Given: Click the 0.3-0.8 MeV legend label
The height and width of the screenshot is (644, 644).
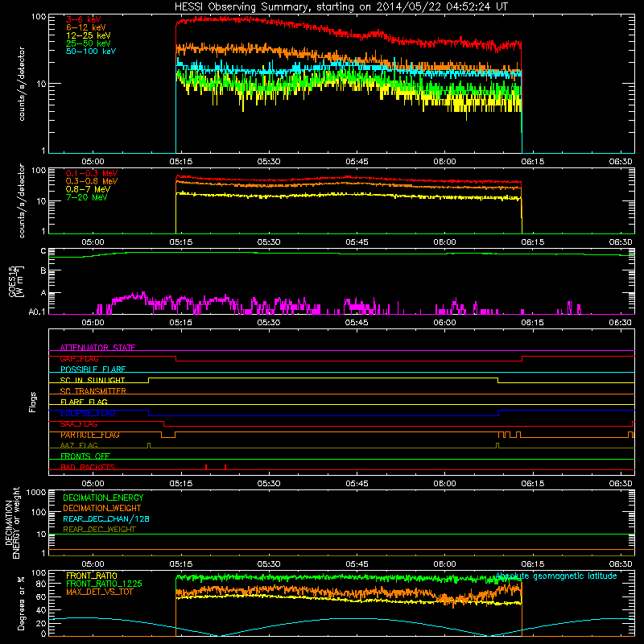Looking at the screenshot, I should (92, 181).
